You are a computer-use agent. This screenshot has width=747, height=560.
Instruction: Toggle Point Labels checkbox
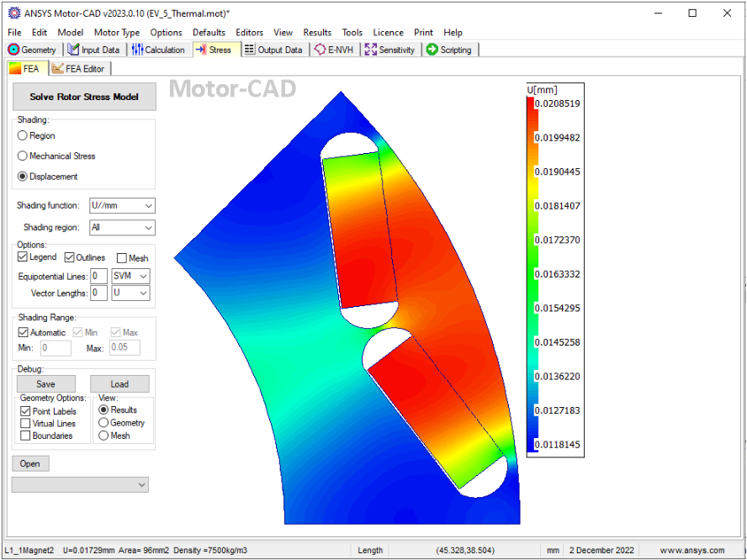pyautogui.click(x=25, y=411)
